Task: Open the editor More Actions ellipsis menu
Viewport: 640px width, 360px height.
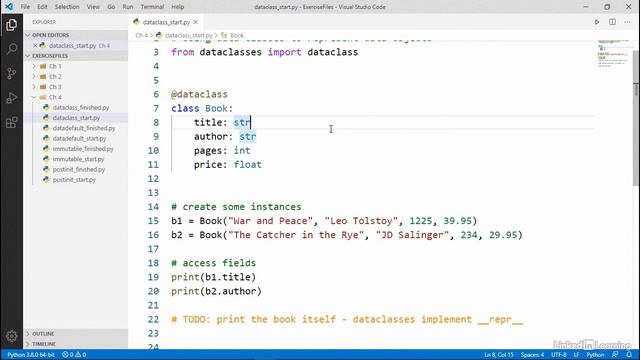Action: tap(627, 22)
